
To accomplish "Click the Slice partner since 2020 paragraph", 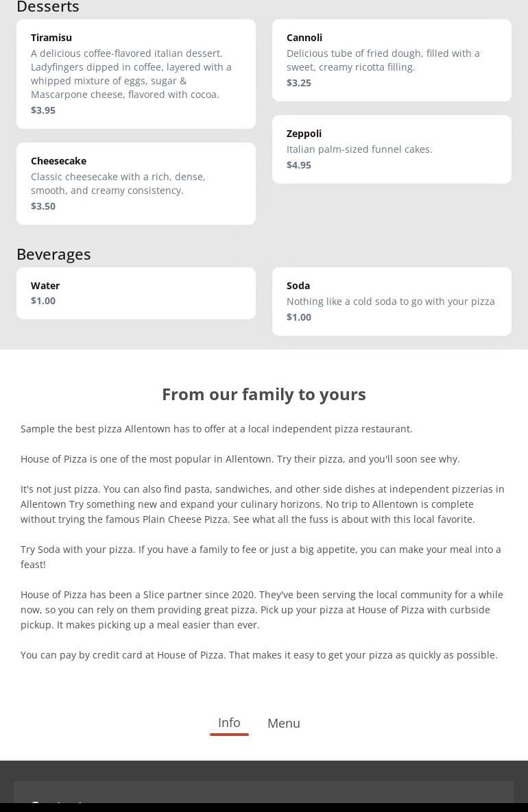I will point(262,610).
